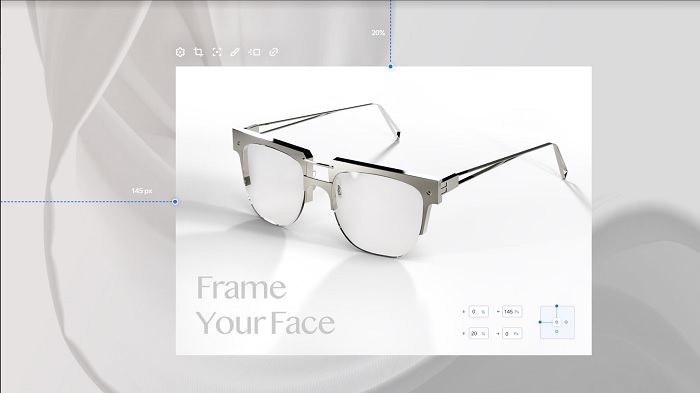Click the stretch layout icon
The height and width of the screenshot is (393, 700).
[x=254, y=52]
